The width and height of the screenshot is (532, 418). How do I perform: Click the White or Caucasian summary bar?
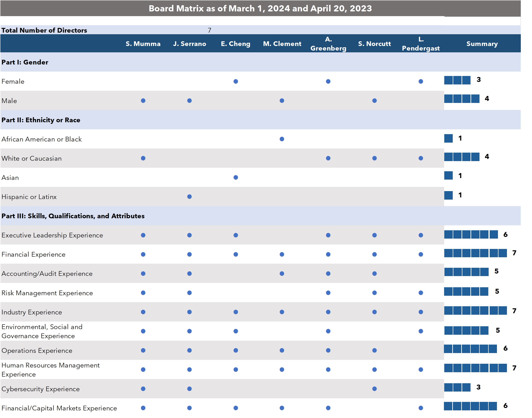pos(462,157)
